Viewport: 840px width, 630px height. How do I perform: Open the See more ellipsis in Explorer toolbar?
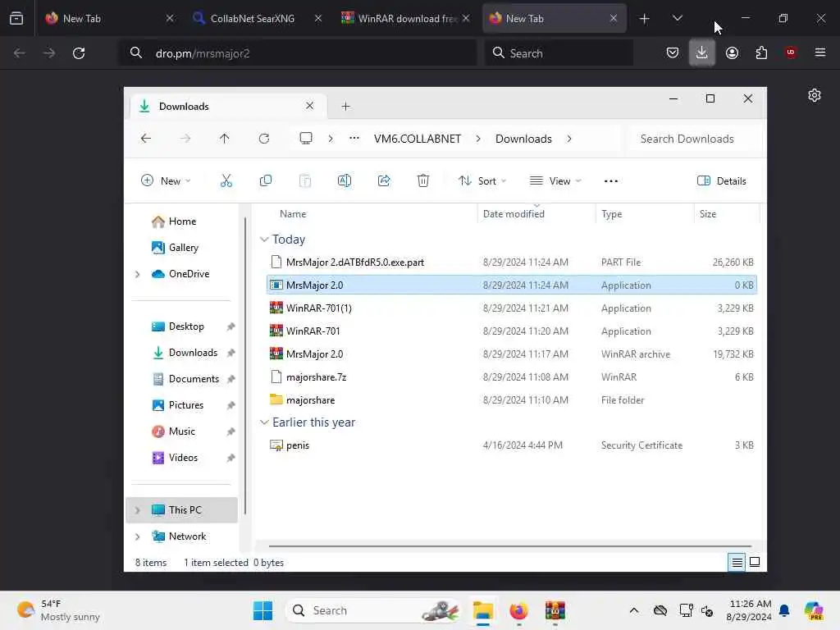[x=610, y=181]
